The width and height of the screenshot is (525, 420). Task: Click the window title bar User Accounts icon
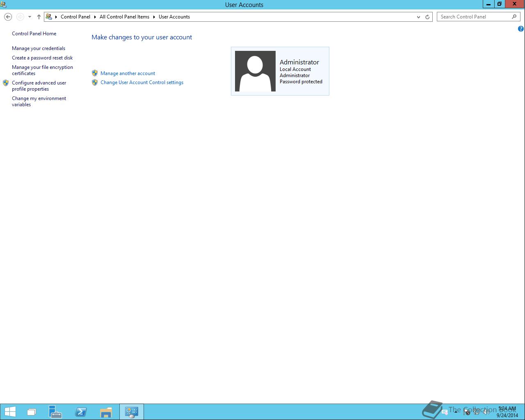tap(4, 5)
